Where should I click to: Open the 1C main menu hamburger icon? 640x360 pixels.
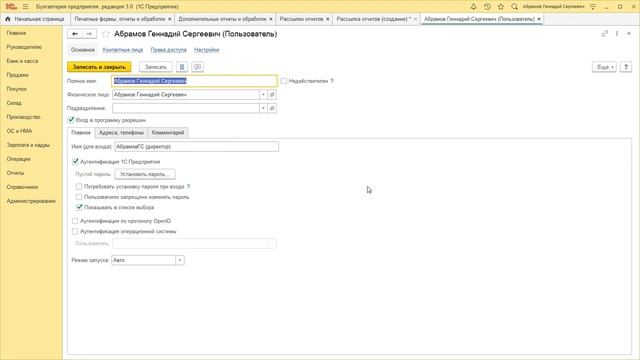(x=25, y=7)
